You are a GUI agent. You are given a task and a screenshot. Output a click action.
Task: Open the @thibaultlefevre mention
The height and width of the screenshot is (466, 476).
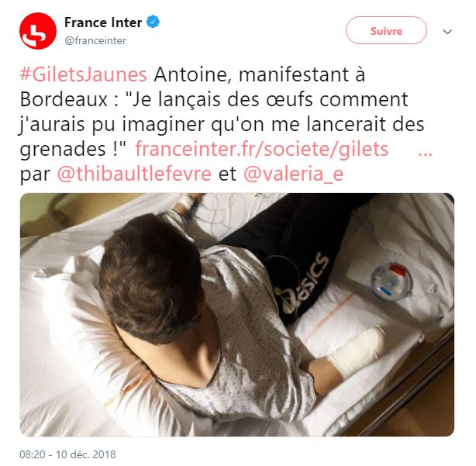pos(134,174)
